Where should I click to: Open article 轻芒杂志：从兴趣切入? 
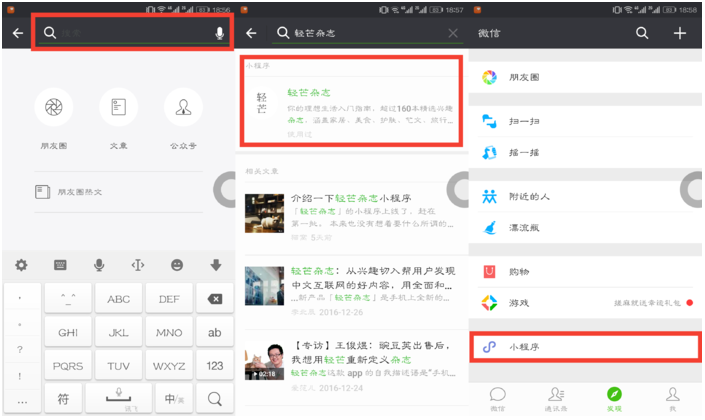[351, 291]
